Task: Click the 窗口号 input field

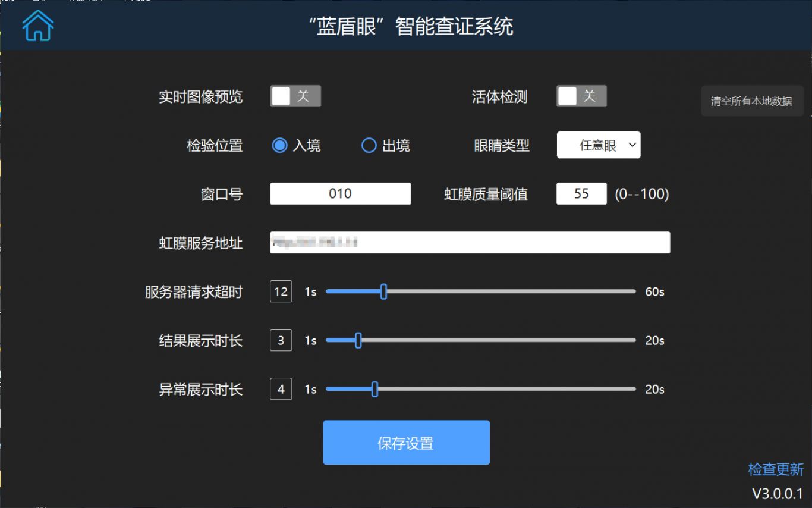Action: pyautogui.click(x=340, y=193)
